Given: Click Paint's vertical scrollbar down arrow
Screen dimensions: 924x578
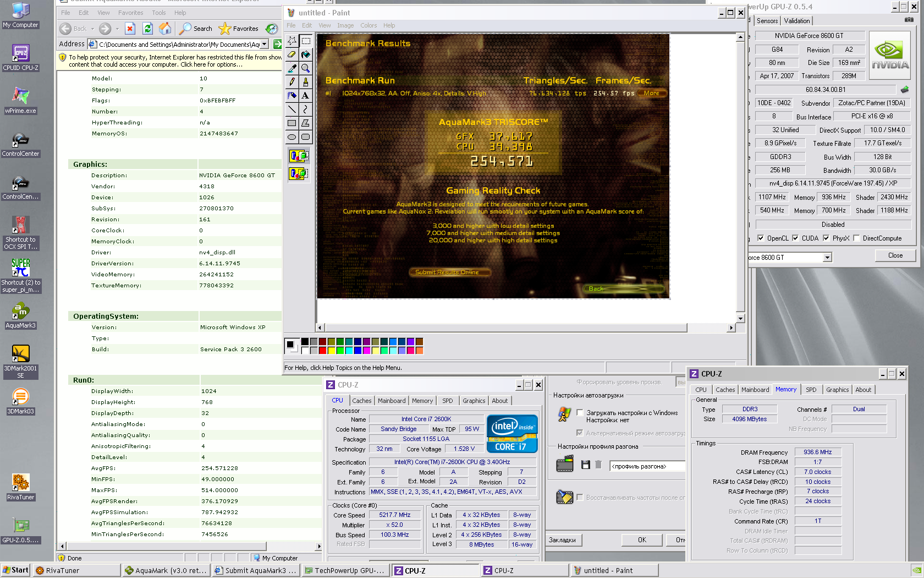Looking at the screenshot, I should point(740,318).
